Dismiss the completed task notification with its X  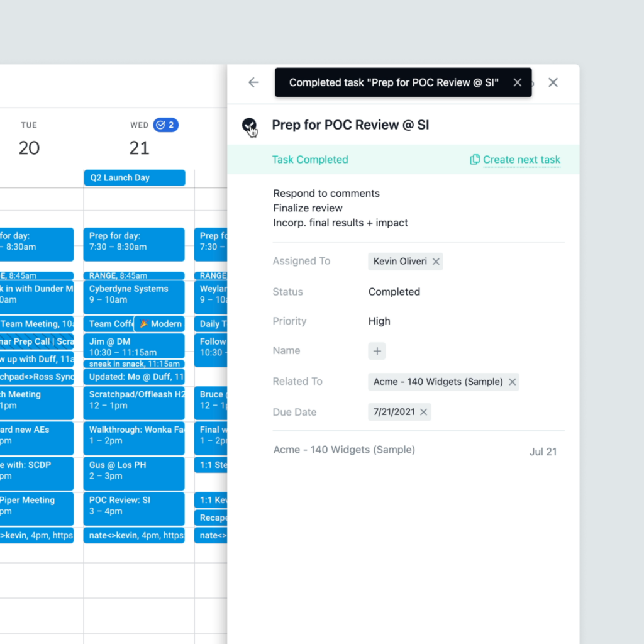click(518, 82)
